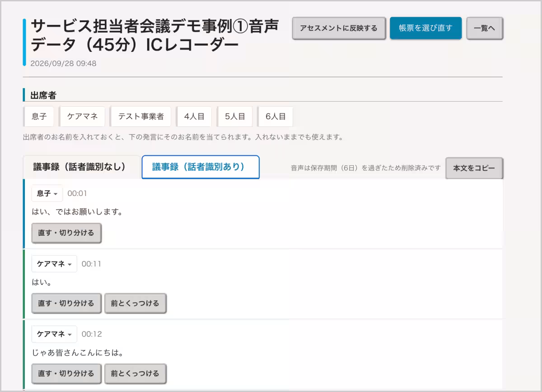Image resolution: width=542 pixels, height=392 pixels.
Task: Open ケアマネ speaker dropdown at 00:11
Action: pyautogui.click(x=54, y=264)
